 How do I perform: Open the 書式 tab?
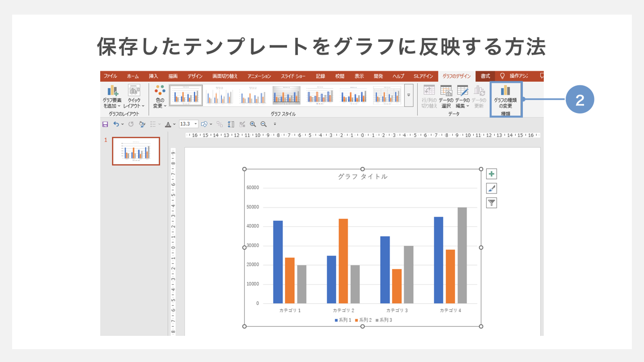(485, 76)
